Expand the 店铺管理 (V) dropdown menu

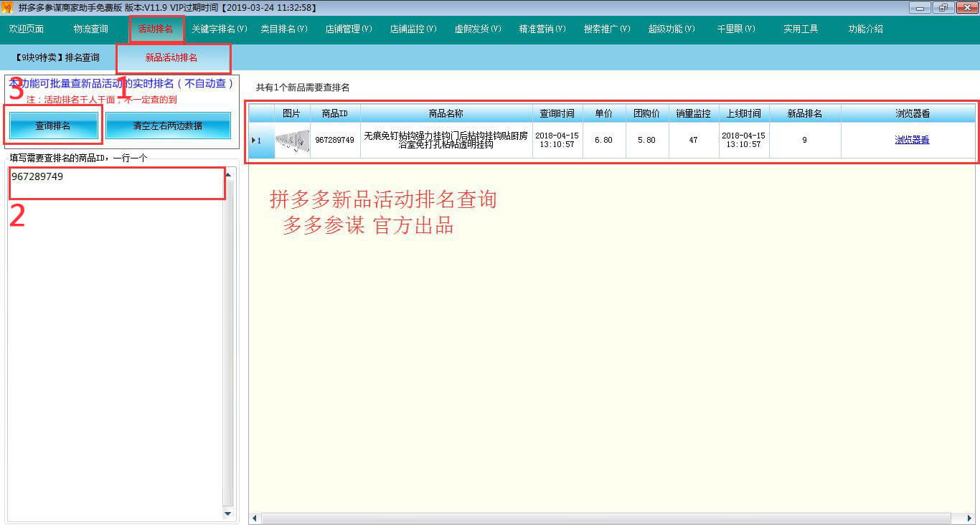pos(348,29)
